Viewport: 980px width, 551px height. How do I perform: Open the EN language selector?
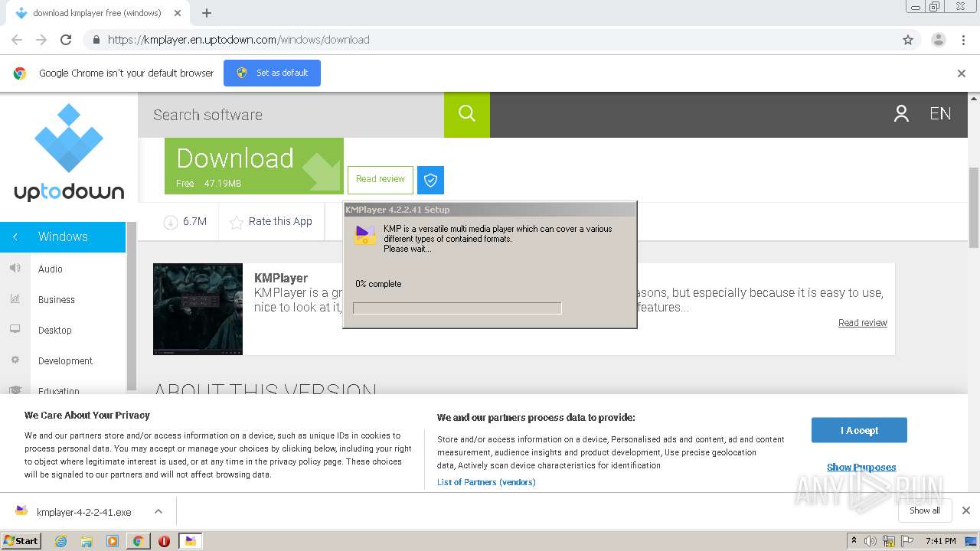pyautogui.click(x=940, y=114)
